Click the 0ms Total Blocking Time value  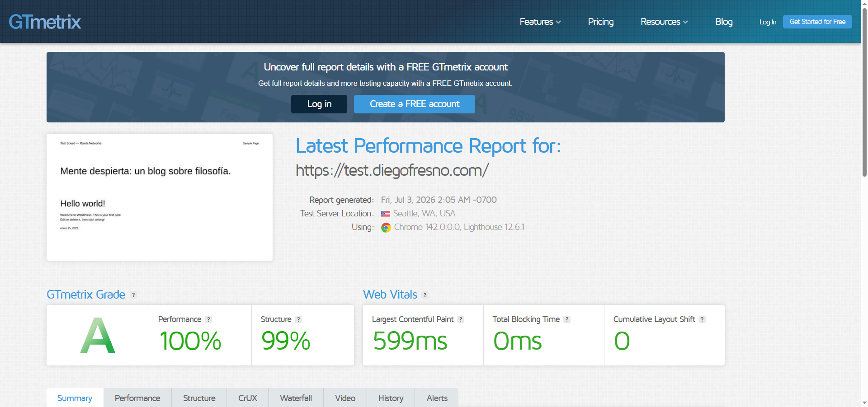[518, 341]
